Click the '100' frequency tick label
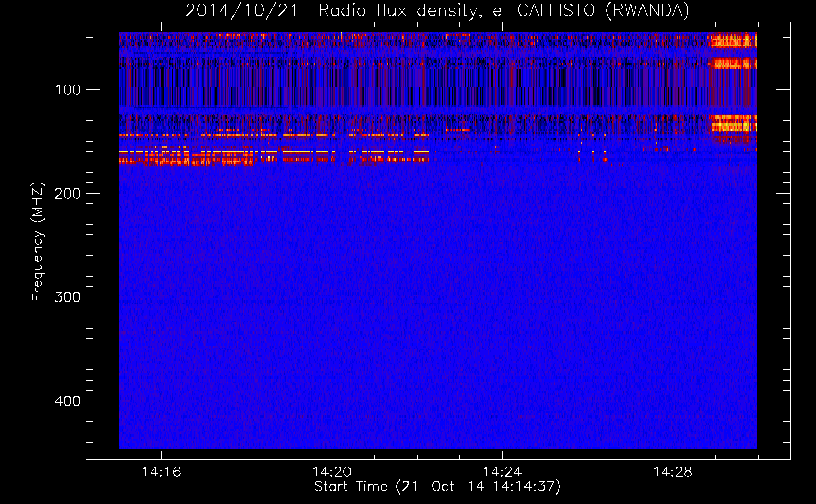Image resolution: width=816 pixels, height=504 pixels. point(68,90)
